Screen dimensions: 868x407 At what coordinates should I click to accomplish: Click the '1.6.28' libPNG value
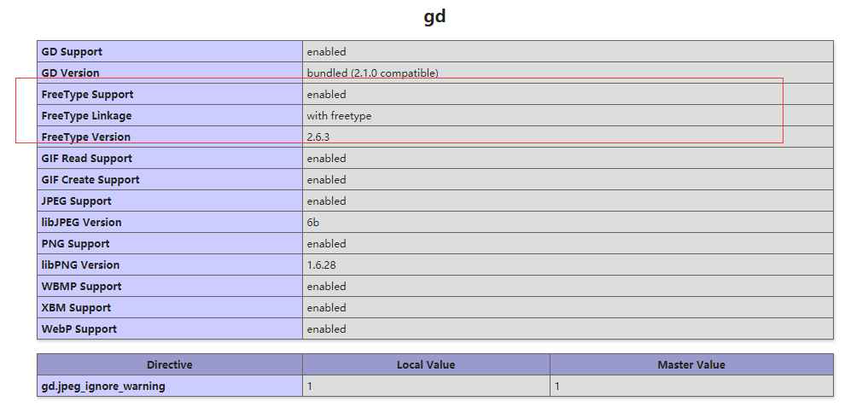321,265
